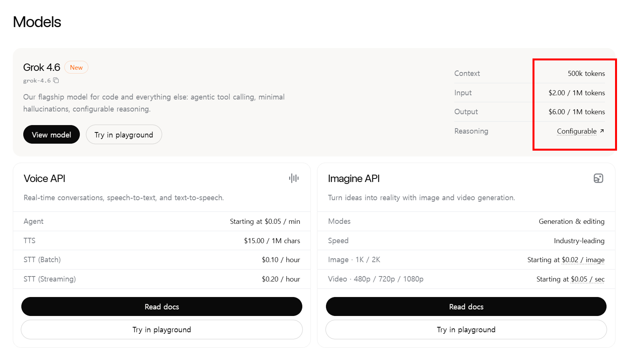Click Starting at $0.05 / min agent price
This screenshot has width=636, height=364.
tap(265, 221)
